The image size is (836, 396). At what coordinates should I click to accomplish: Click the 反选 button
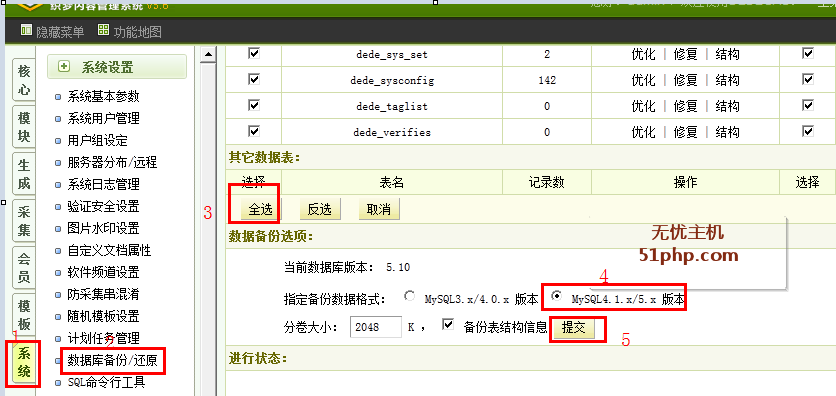[319, 209]
